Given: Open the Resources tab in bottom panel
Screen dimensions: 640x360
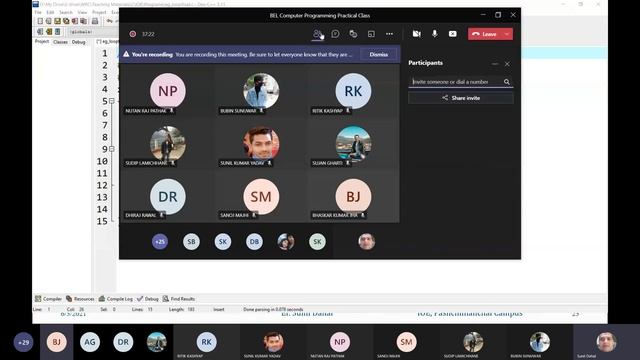Looking at the screenshot, I should pos(80,299).
